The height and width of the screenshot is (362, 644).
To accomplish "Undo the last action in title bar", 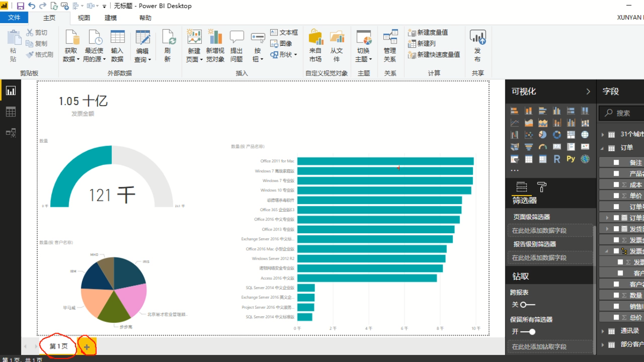I will [32, 6].
